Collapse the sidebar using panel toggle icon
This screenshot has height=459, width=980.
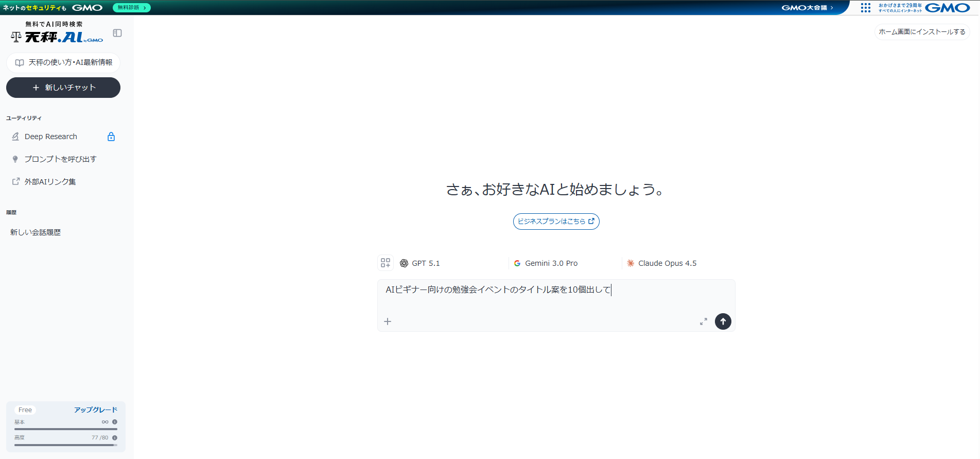[117, 33]
